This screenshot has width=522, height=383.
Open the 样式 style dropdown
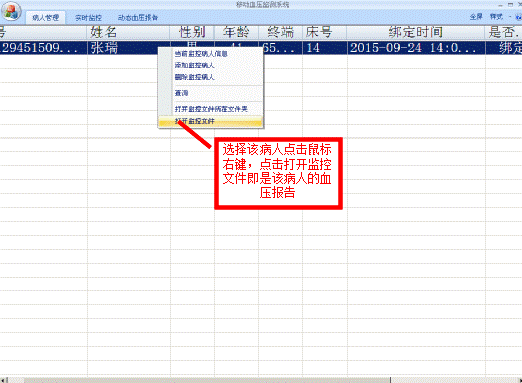point(496,17)
